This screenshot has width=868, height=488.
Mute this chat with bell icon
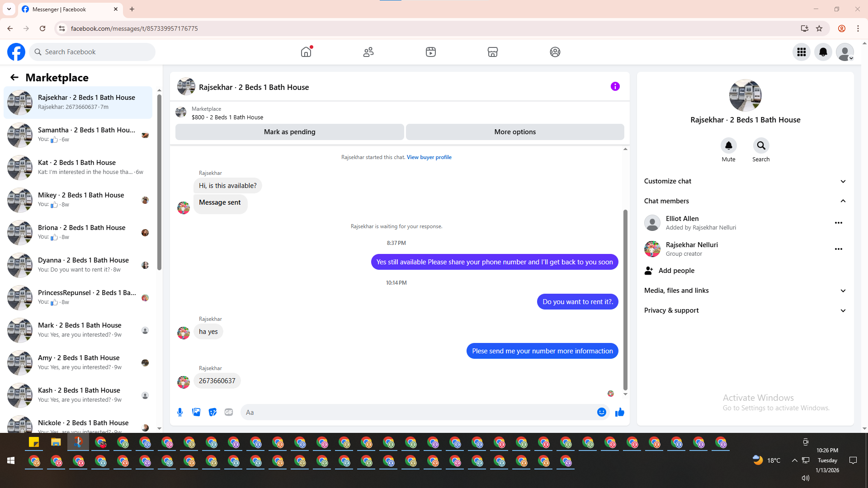[x=728, y=145]
